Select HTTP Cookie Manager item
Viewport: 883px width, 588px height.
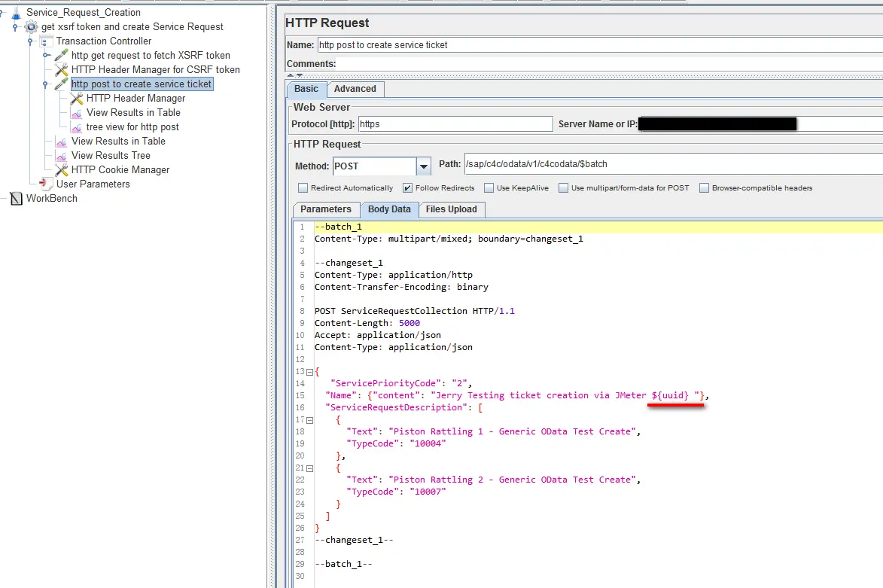point(120,170)
